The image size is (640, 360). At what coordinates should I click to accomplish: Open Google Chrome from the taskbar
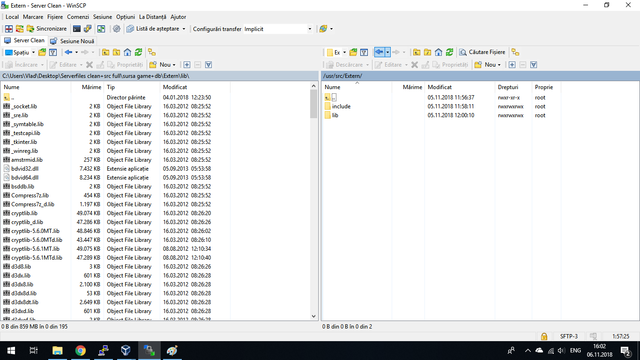point(80,351)
